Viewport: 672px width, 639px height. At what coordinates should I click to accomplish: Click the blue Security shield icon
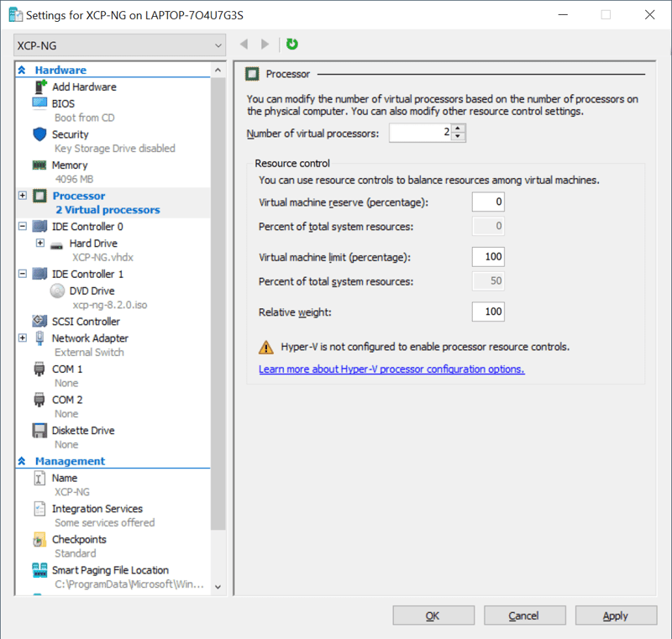pos(39,134)
